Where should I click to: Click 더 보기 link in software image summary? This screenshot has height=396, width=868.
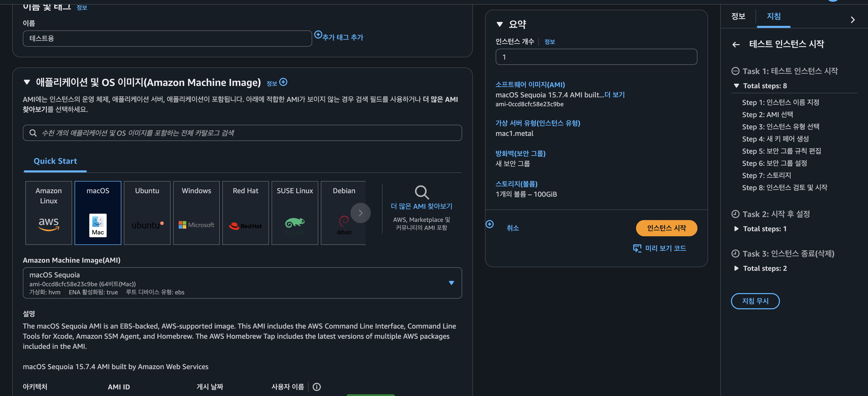(x=614, y=95)
